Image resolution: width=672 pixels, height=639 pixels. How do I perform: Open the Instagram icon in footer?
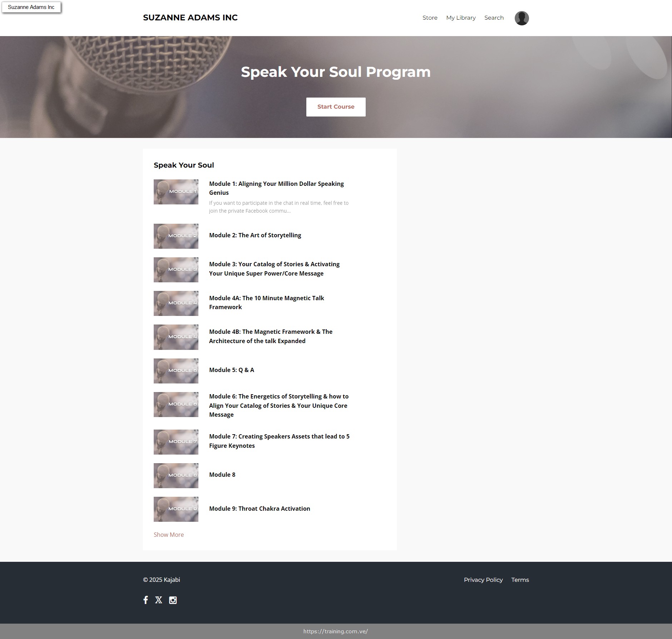pyautogui.click(x=173, y=600)
